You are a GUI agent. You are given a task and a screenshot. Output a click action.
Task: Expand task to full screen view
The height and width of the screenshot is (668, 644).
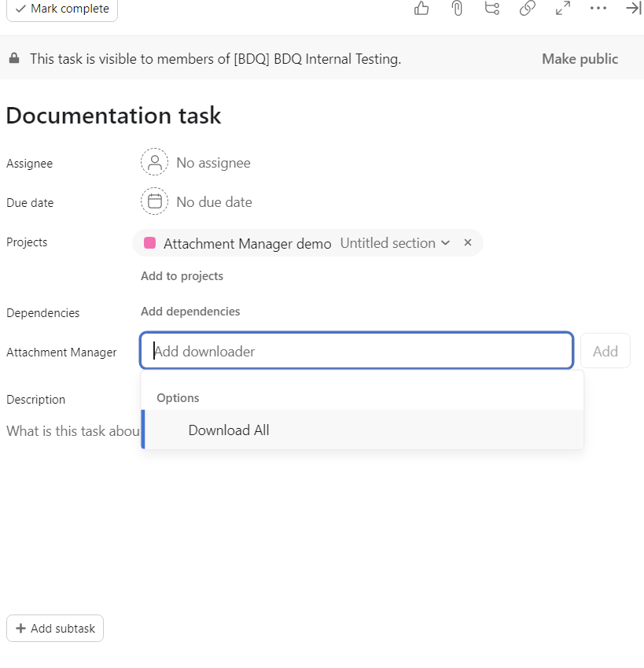[x=563, y=9]
